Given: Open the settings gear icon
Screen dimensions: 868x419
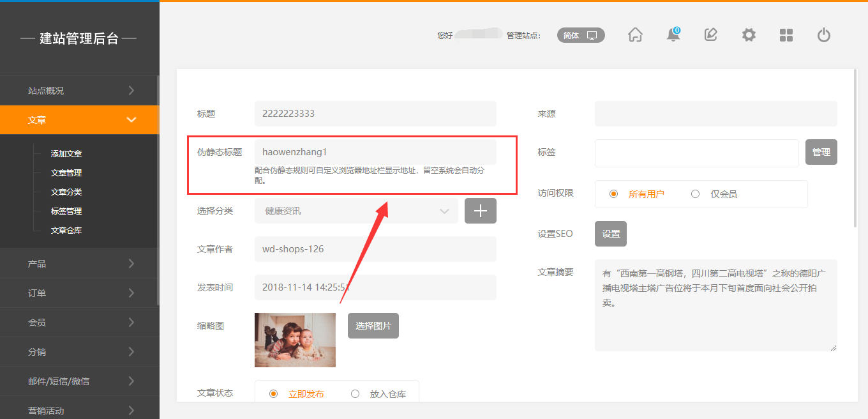Looking at the screenshot, I should [x=749, y=35].
